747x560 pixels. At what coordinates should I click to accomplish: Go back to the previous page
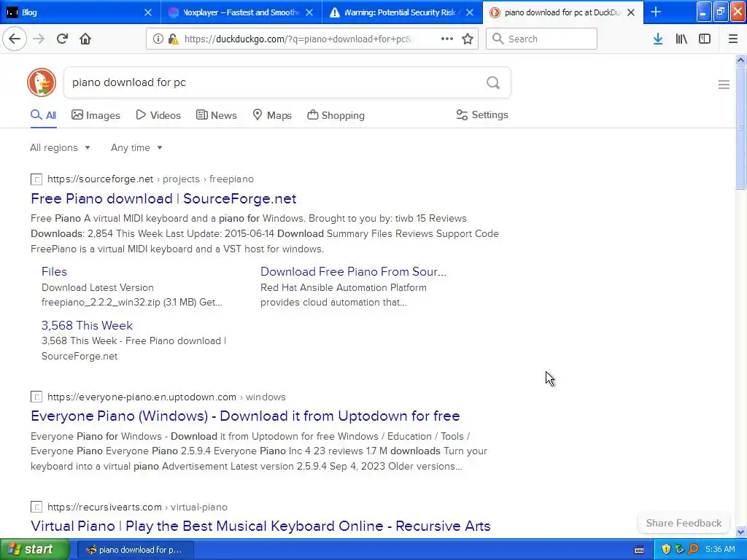(x=15, y=39)
